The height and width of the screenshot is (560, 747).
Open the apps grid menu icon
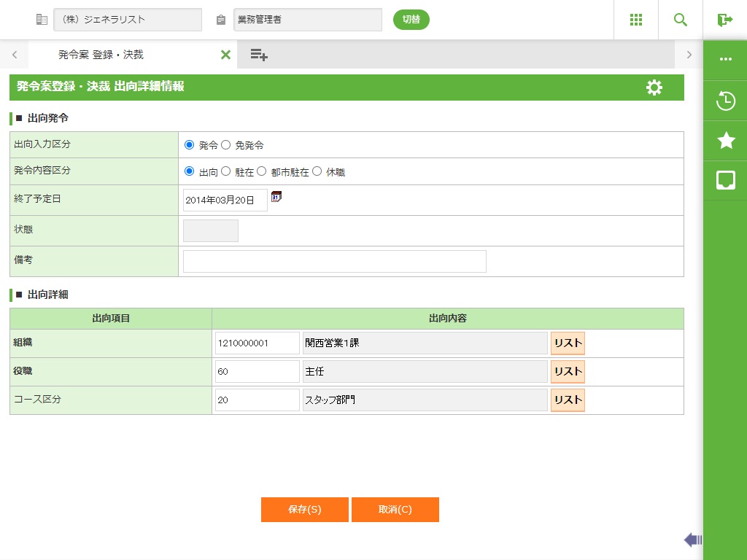click(x=636, y=20)
